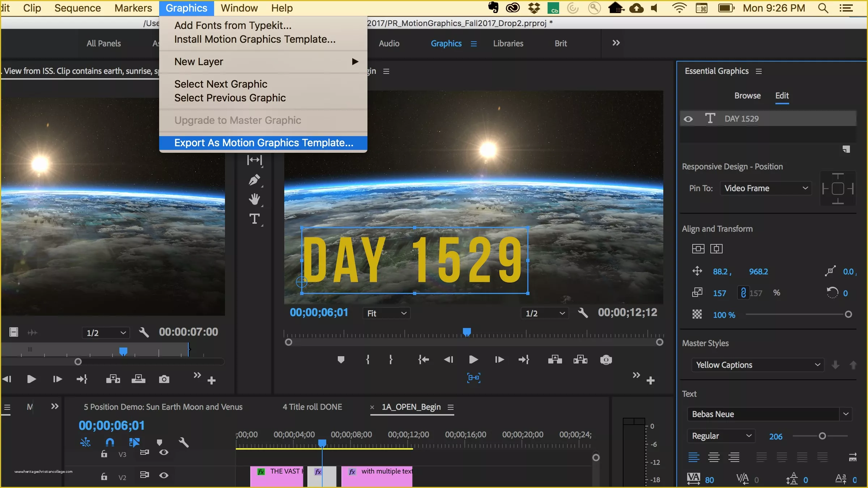Switch to Audio panel tab
Image resolution: width=868 pixels, height=488 pixels.
coord(389,43)
